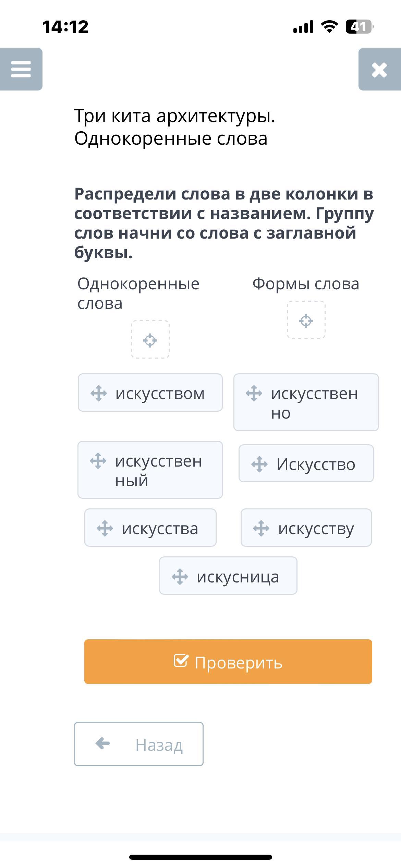Click the move handle on «искусница»
This screenshot has width=401, height=868.
click(180, 576)
